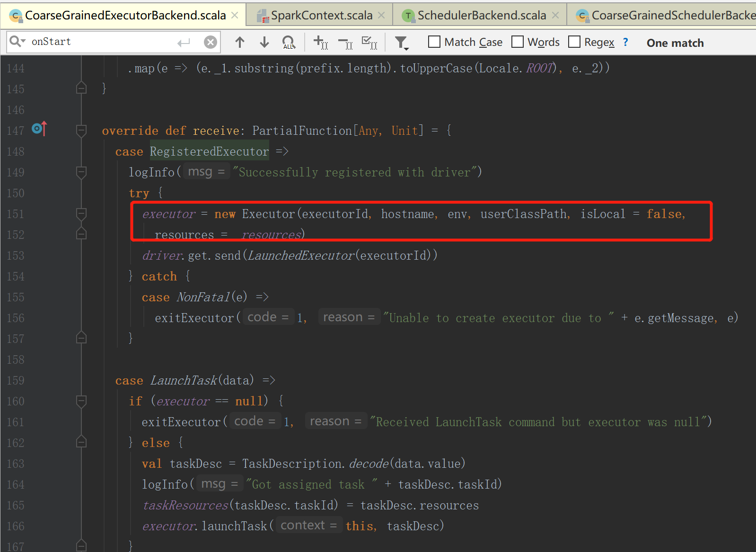Click line number 150 in gutter
This screenshot has width=756, height=552.
click(15, 193)
